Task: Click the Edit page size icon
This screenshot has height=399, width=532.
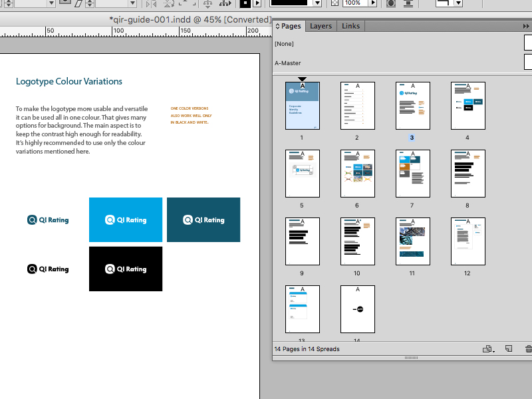Action: [x=488, y=349]
